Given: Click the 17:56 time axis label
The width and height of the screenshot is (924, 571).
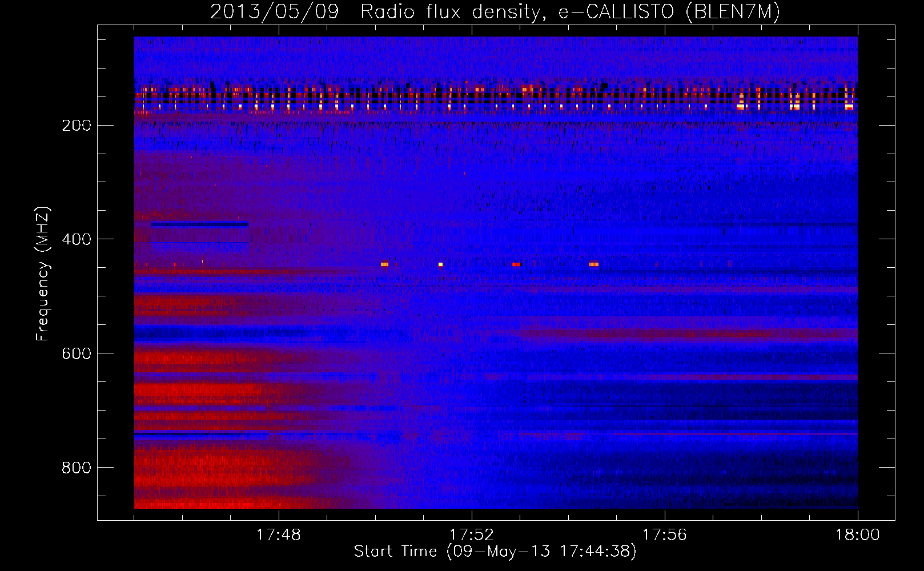Looking at the screenshot, I should [x=665, y=535].
